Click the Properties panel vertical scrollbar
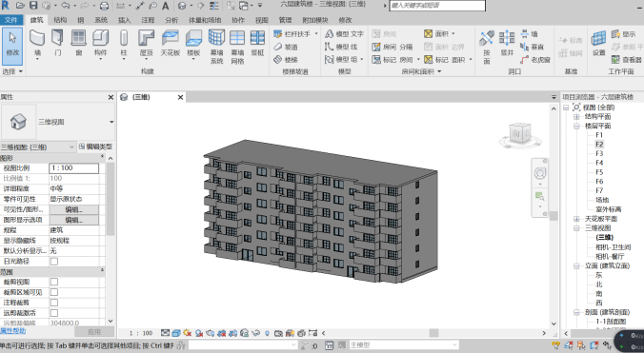Viewport: 644px width, 353px height. pos(111,199)
